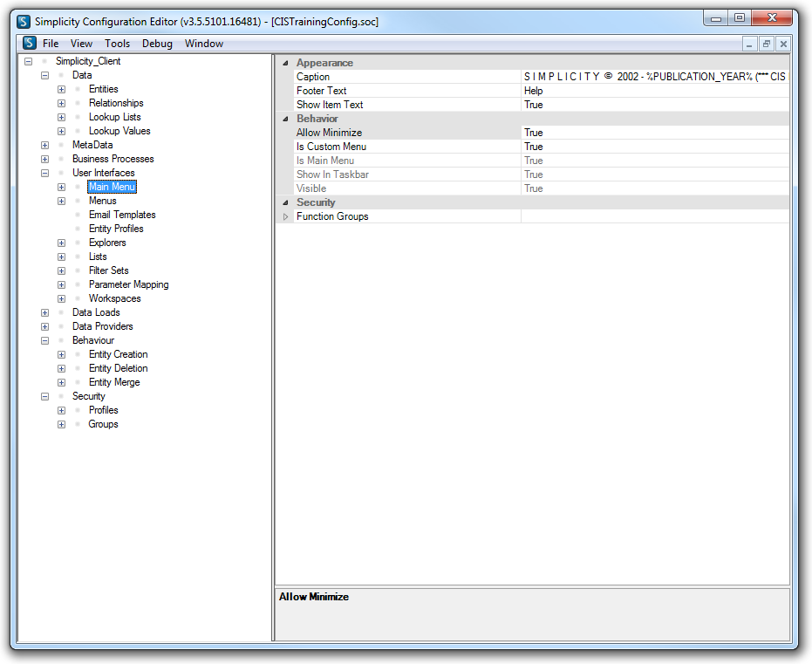Select the Show In Taskbar property
This screenshot has width=812, height=664.
point(407,175)
